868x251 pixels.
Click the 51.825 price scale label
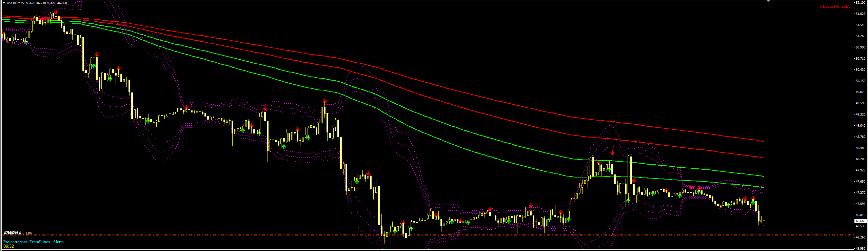[x=861, y=14]
